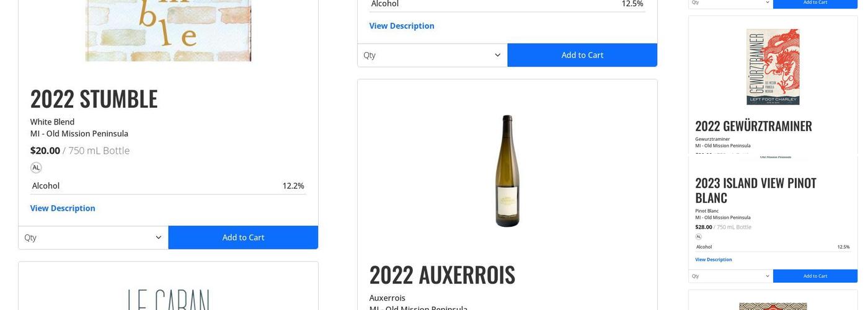The height and width of the screenshot is (310, 868).
Task: Expand the Qty dropdown above the Gewürztraminer card
Action: [x=730, y=2]
